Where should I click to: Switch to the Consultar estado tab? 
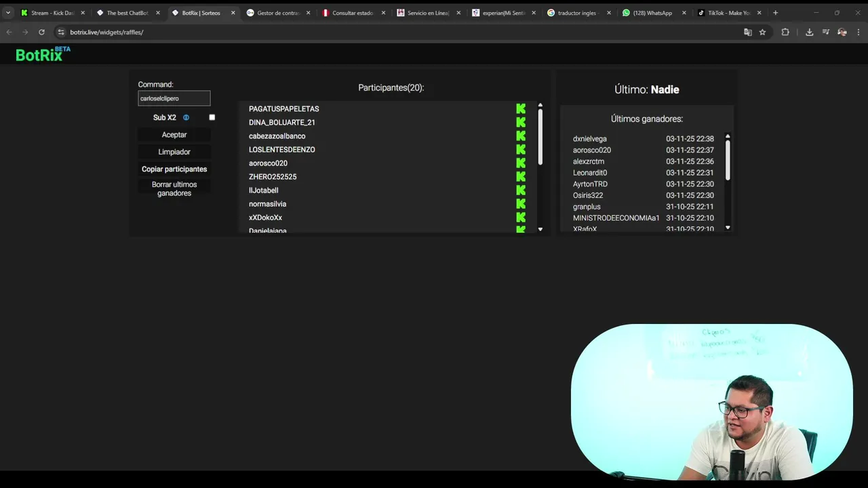353,13
